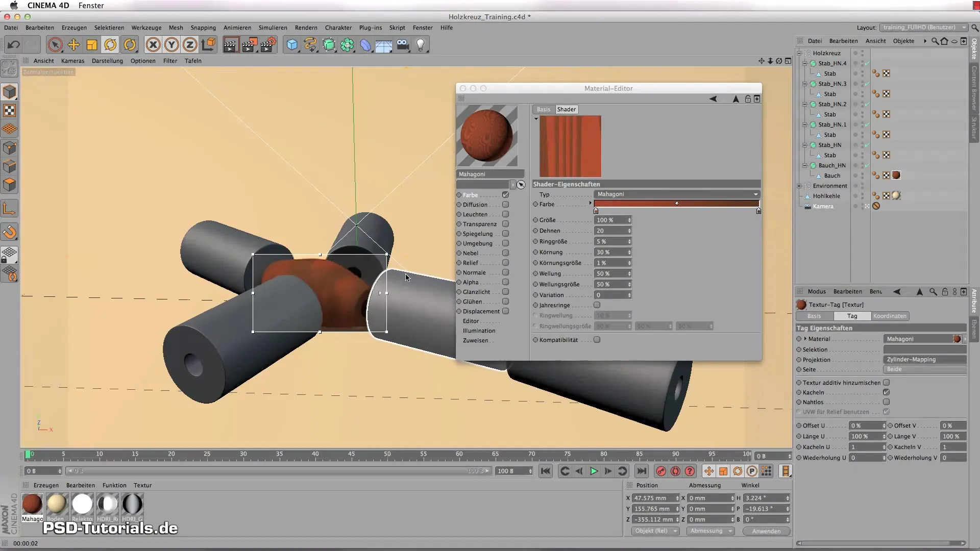Click the Mahagoni color gradient bar

(677, 204)
